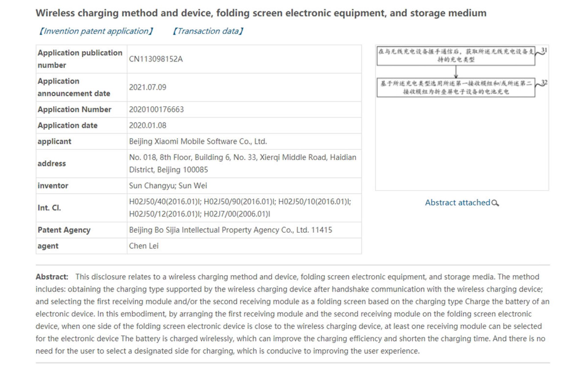Click flowchart step box labeled 31
This screenshot has width=588, height=368.
pyautogui.click(x=456, y=56)
